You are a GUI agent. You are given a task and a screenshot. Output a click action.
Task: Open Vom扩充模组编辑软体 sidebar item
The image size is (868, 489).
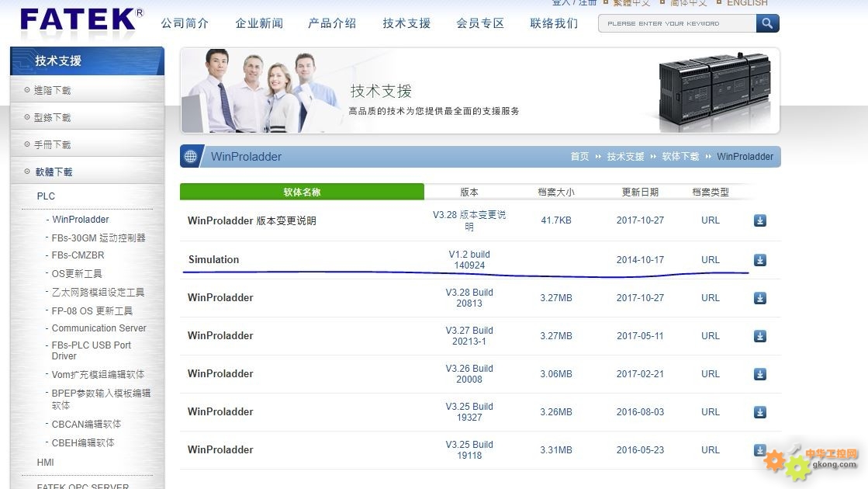(x=98, y=374)
